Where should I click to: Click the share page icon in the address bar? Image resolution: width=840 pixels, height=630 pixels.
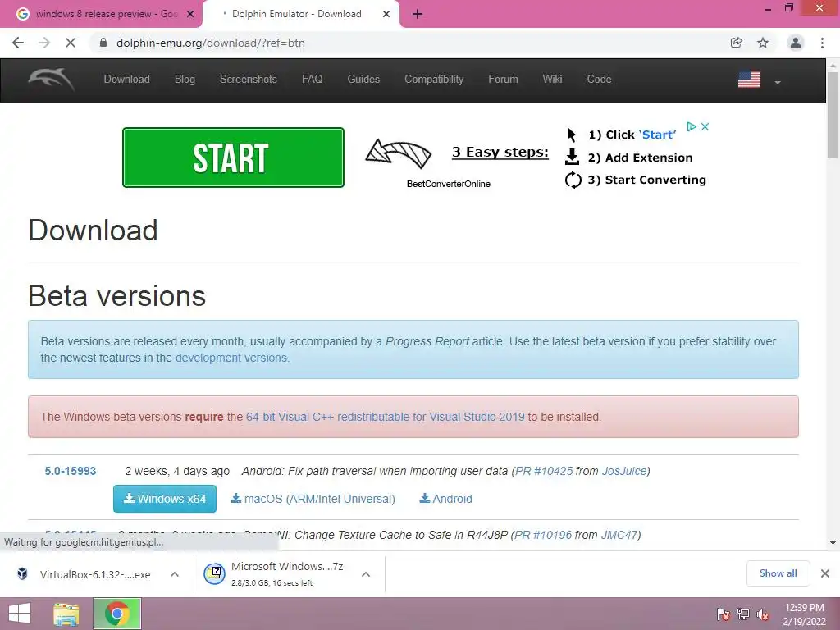736,43
